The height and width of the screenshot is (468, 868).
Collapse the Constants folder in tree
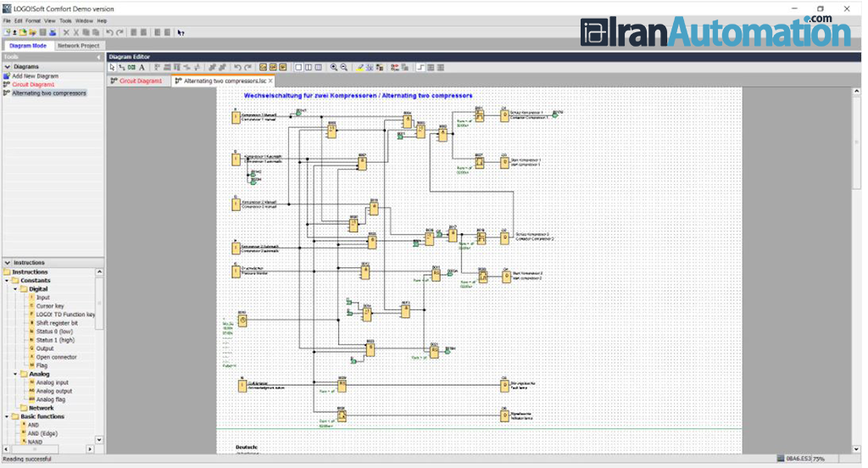point(7,281)
